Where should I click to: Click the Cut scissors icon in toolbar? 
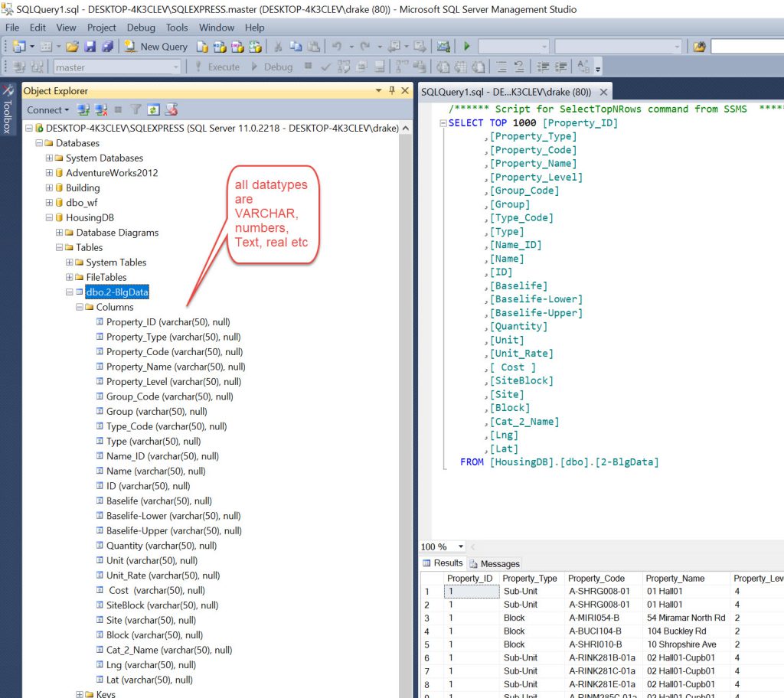[279, 47]
